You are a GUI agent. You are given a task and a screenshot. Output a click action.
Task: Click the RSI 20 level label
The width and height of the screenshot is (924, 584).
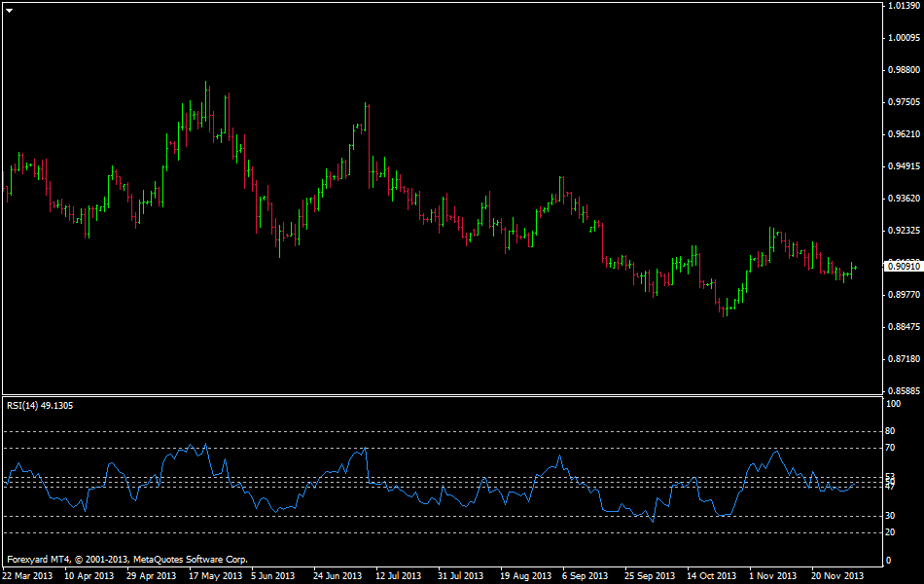(x=889, y=532)
